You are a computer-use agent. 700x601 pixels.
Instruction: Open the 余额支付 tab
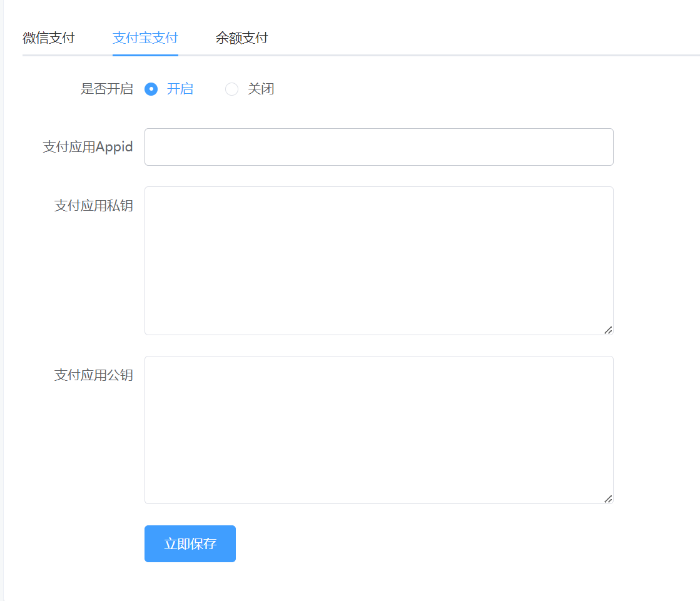coord(241,38)
